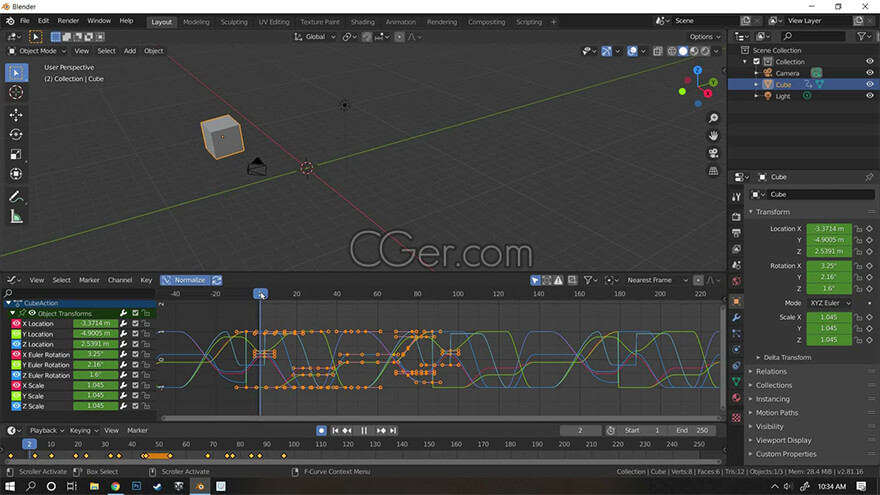Screen dimensions: 880x495
Task: Activate the Select Box tool
Action: pyautogui.click(x=16, y=73)
